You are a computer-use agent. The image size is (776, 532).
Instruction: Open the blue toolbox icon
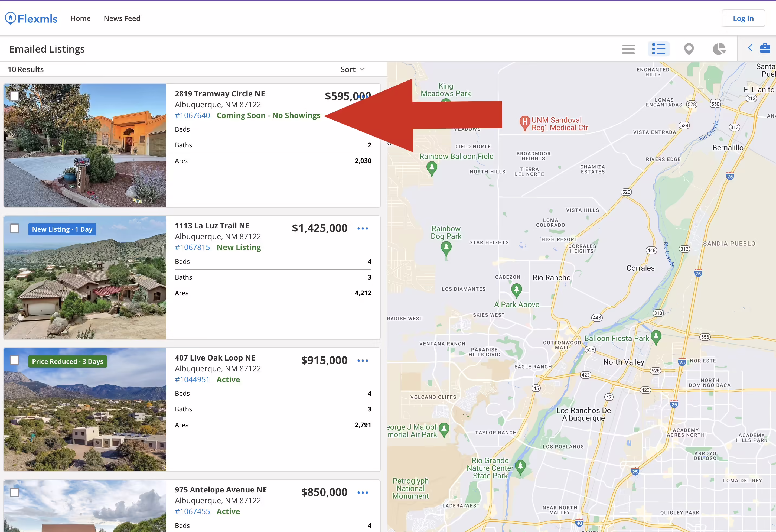pos(765,48)
